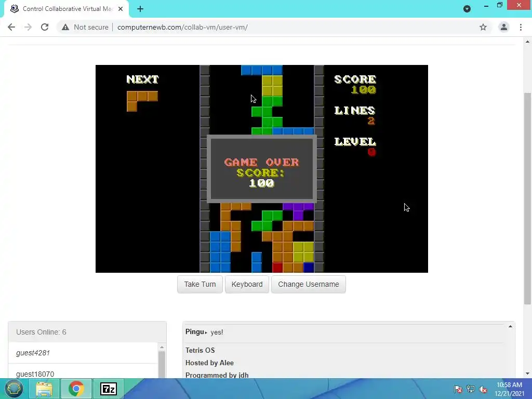532x399 pixels.
Task: Open the Not secure site warning
Action: (85, 27)
